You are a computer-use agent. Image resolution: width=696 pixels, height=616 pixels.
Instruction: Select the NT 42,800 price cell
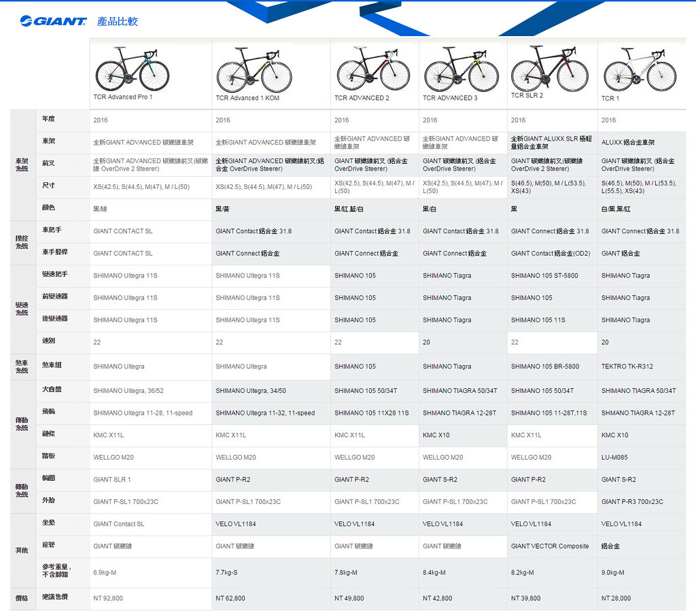click(463, 598)
